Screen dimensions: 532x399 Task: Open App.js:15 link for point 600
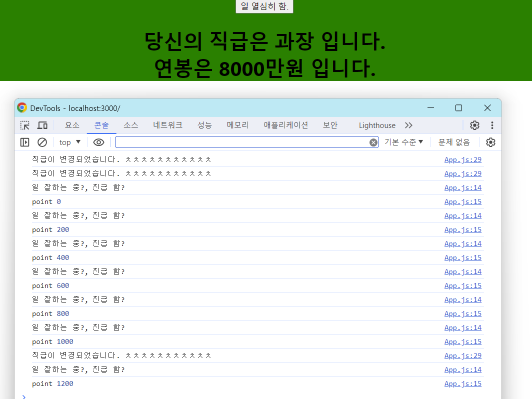point(463,285)
